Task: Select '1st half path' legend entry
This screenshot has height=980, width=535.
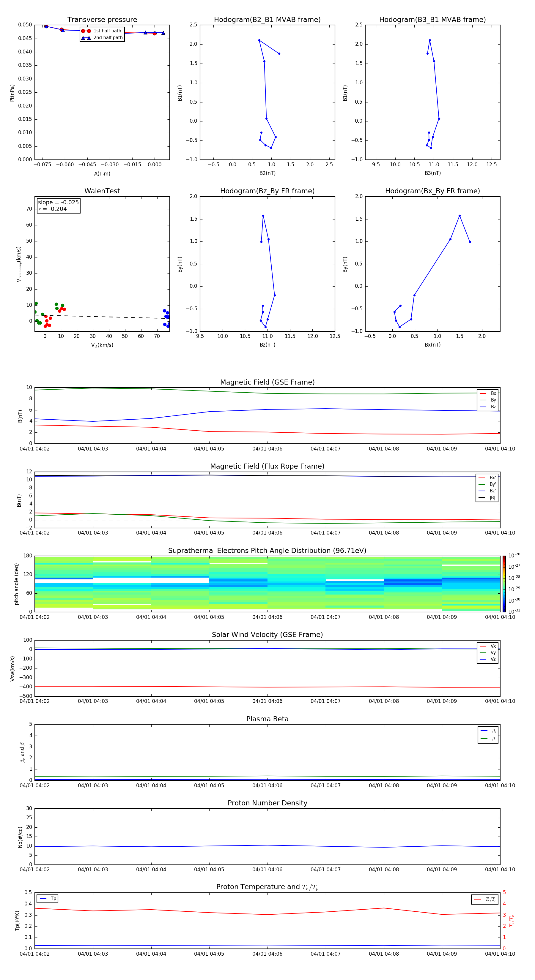Action: tap(102, 31)
